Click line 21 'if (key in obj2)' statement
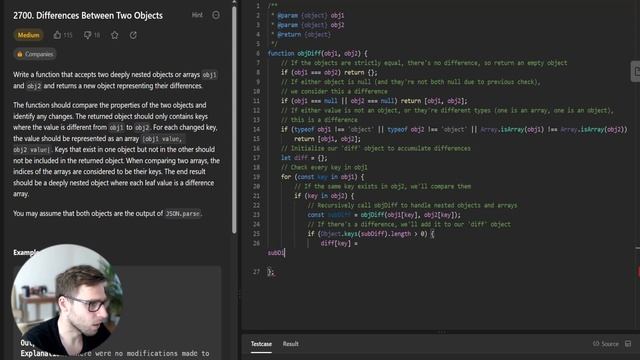Image resolution: width=640 pixels, height=360 pixels. coord(324,196)
